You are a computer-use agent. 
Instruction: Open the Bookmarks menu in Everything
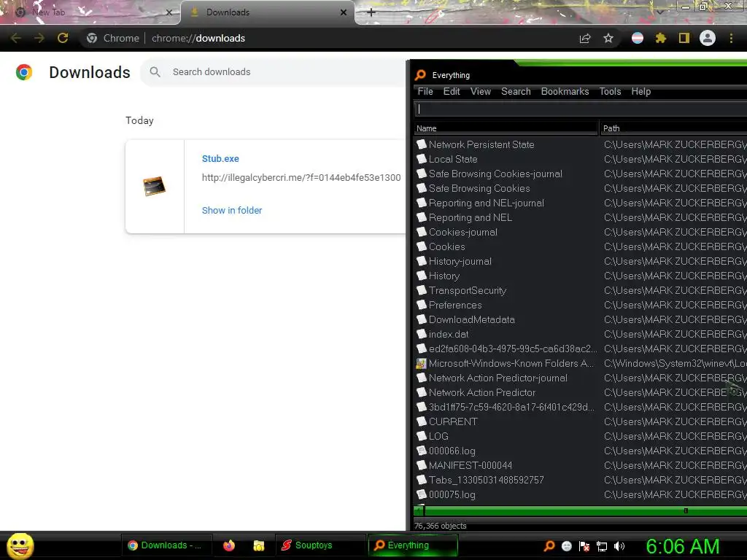click(565, 91)
